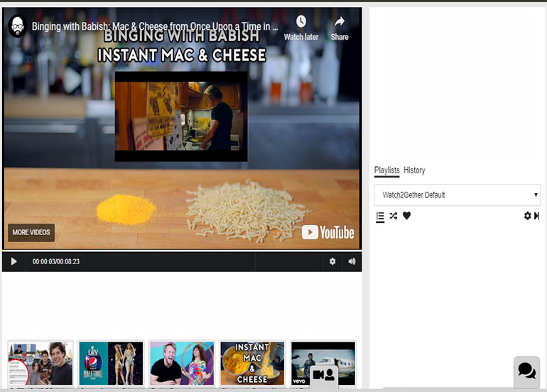
Task: Mute the video with the speaker icon
Action: pos(352,261)
